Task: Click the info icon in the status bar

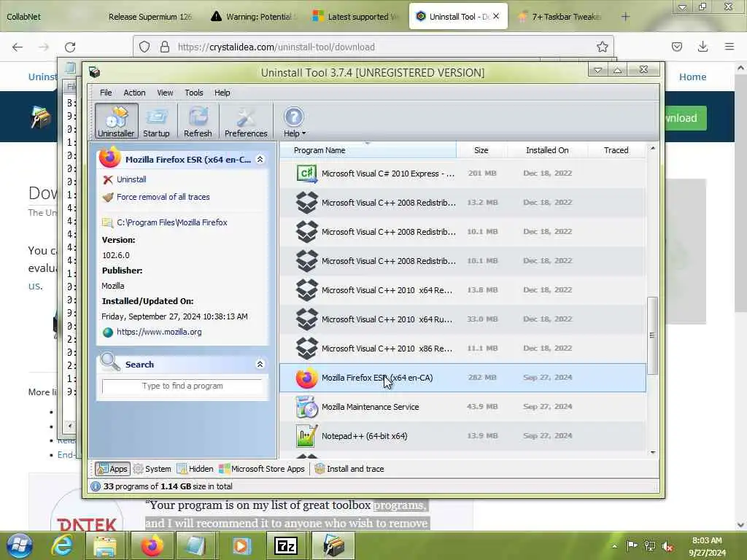Action: click(x=96, y=486)
